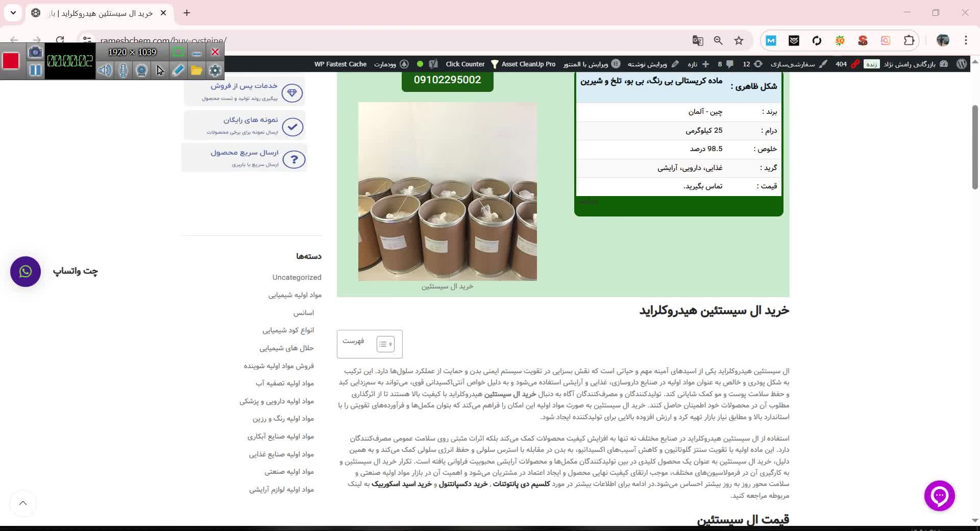
Task: Open سفارشی‌سازی customizer in admin bar
Action: pos(799,64)
